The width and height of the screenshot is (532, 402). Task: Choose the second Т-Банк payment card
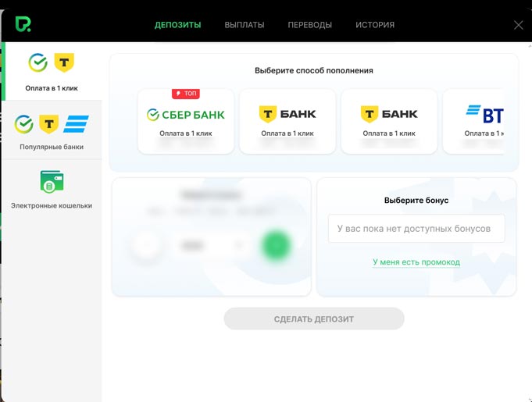(x=389, y=121)
